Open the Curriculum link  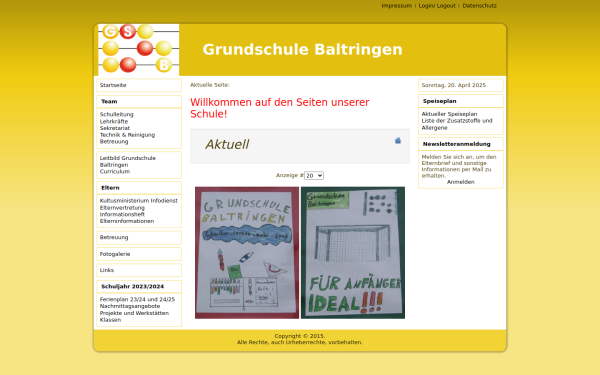click(x=115, y=171)
